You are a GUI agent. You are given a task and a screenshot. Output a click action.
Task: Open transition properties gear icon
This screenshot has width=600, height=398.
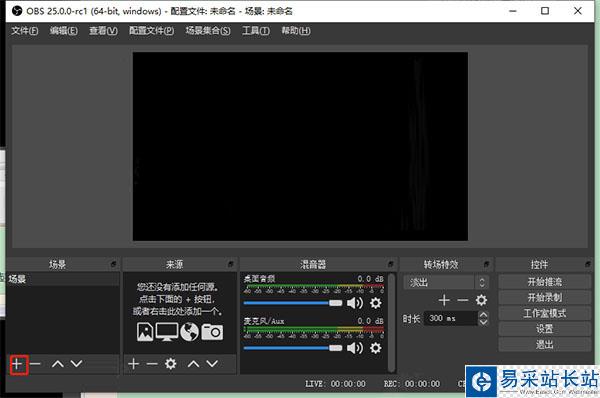(481, 300)
